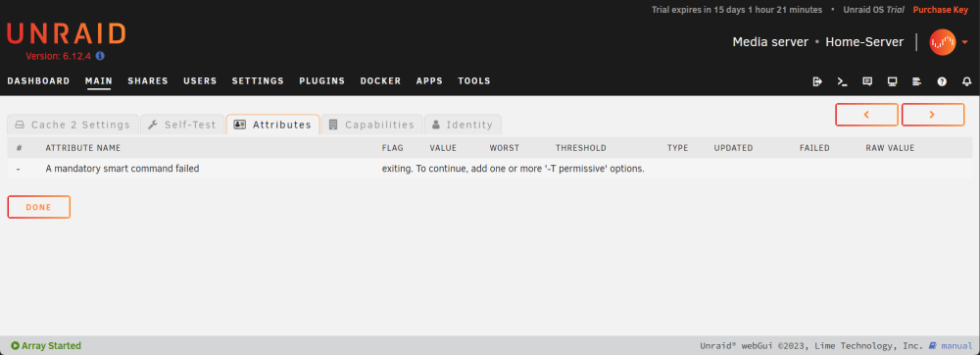
Task: Click the Purchase Key link
Action: [x=941, y=10]
